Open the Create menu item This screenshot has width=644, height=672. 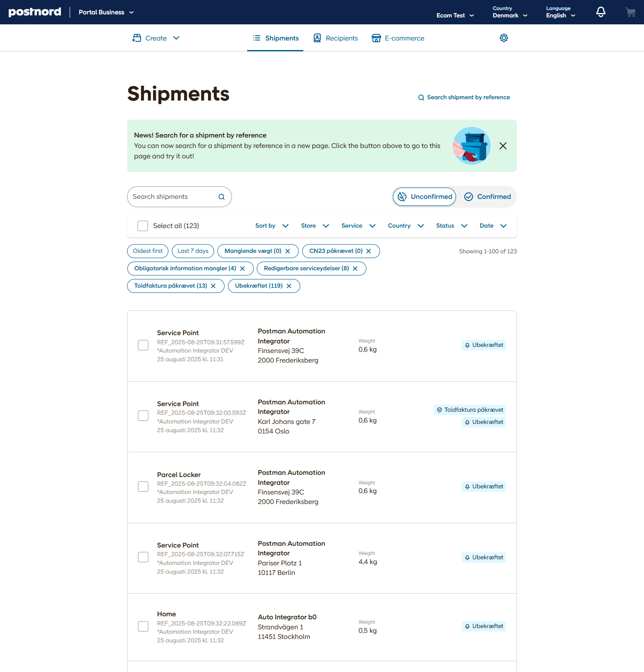coord(156,38)
